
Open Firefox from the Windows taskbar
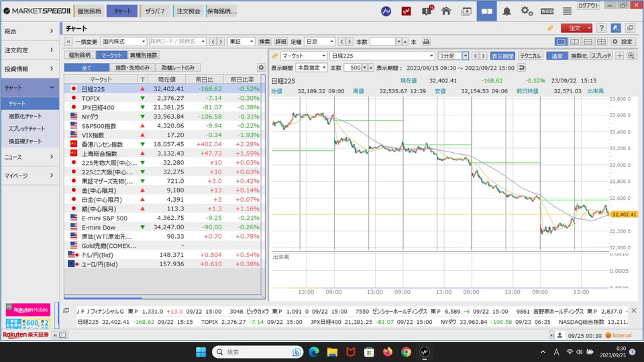pyautogui.click(x=387, y=352)
